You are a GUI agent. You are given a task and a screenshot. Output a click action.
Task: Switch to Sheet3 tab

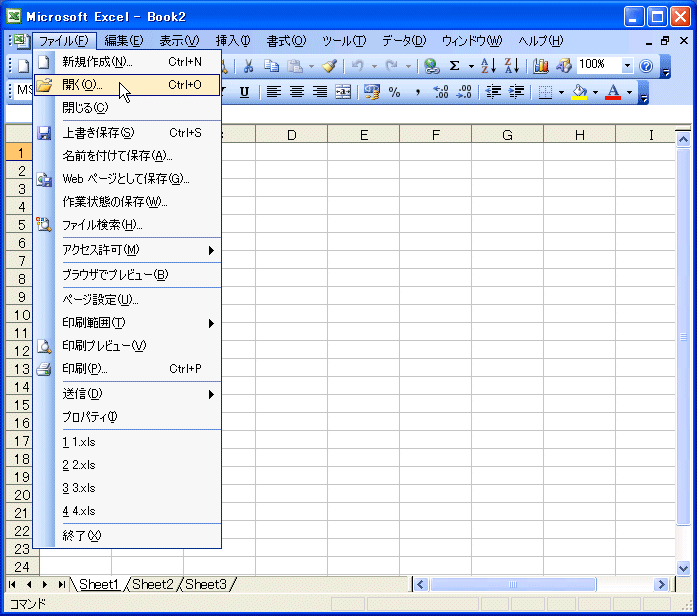click(205, 584)
